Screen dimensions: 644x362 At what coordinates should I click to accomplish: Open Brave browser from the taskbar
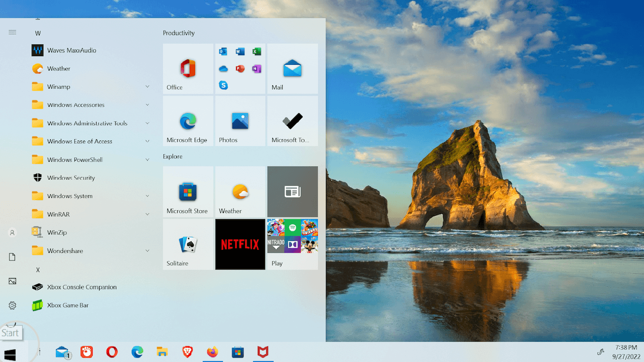[x=187, y=352]
